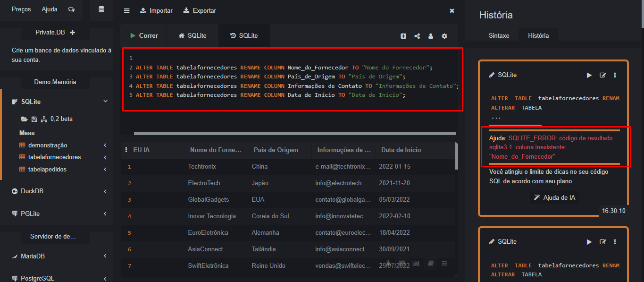Run the first history query with play icon
The width and height of the screenshot is (644, 282).
(589, 75)
